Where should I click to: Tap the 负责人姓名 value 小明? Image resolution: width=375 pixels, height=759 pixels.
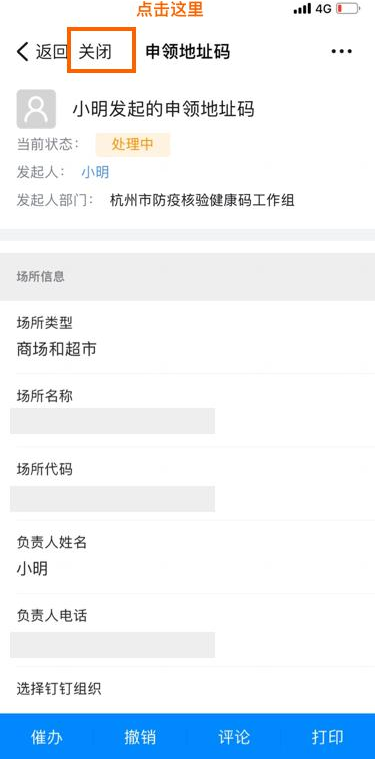[32, 568]
